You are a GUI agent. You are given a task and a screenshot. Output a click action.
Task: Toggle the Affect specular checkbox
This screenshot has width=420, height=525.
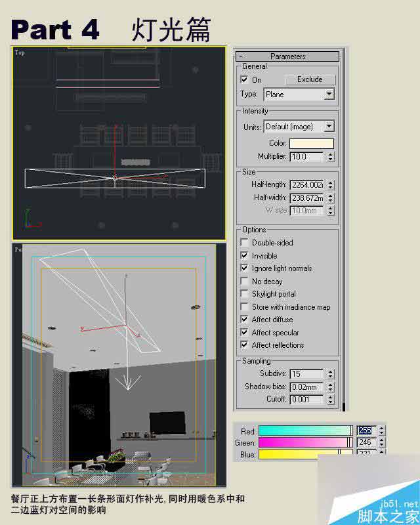pos(245,332)
